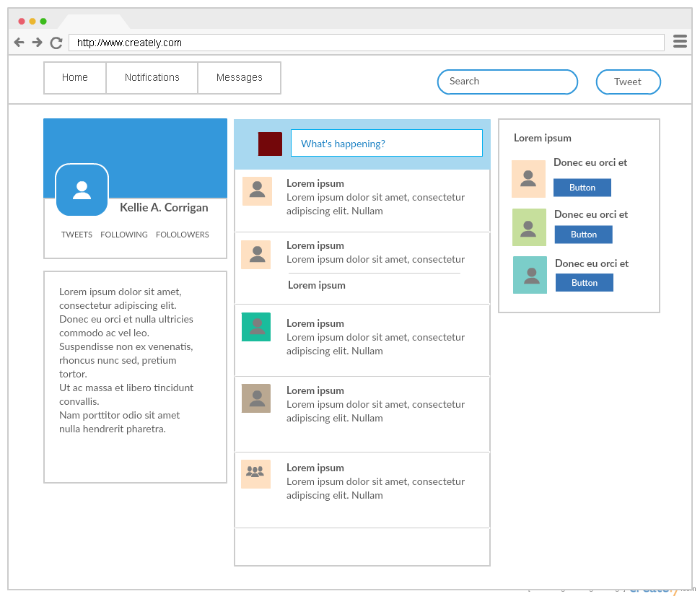Open the suggestion with the green avatar icon
The image size is (700, 599).
529,227
